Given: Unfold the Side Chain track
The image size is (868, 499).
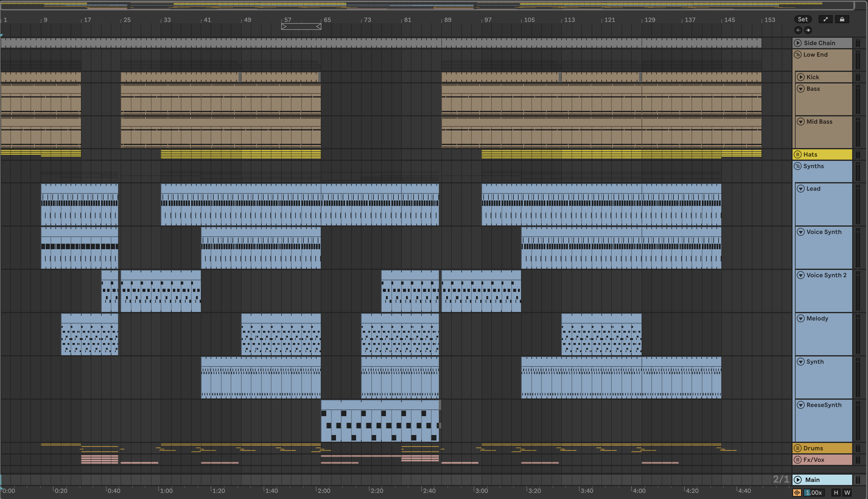Looking at the screenshot, I should point(798,43).
